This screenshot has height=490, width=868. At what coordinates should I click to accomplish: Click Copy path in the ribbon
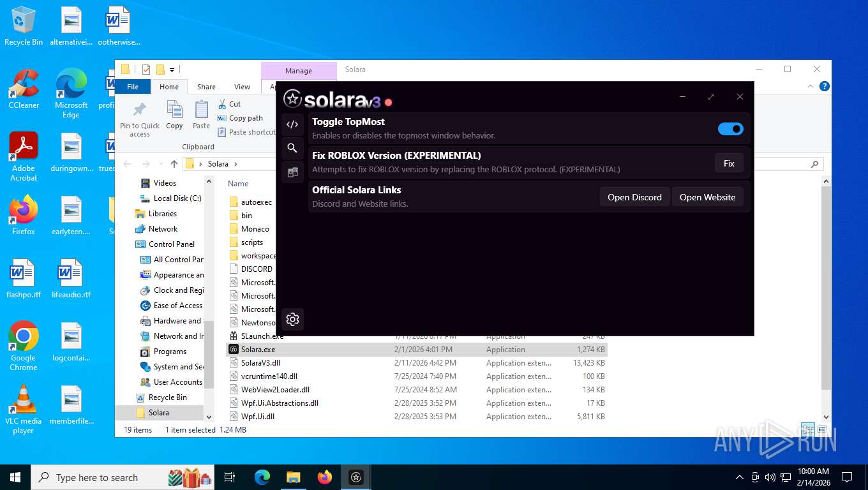[240, 118]
